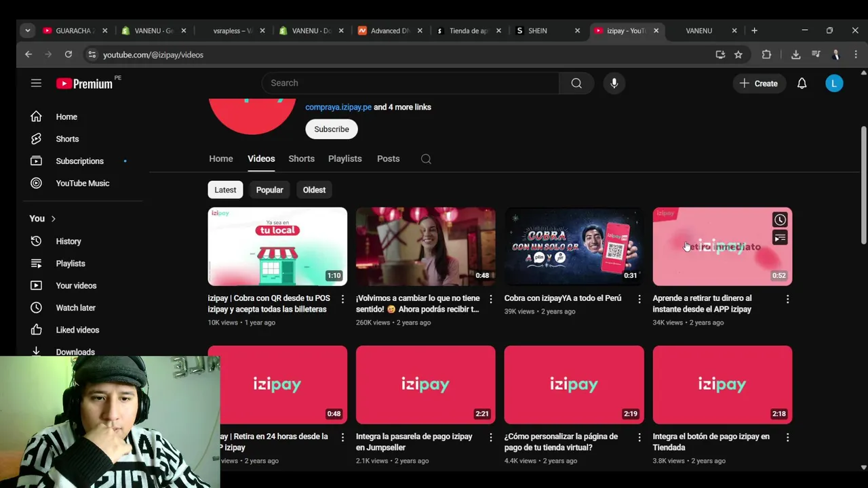Switch to Advanced DM browser tab
Viewport: 868px width, 488px height.
390,30
